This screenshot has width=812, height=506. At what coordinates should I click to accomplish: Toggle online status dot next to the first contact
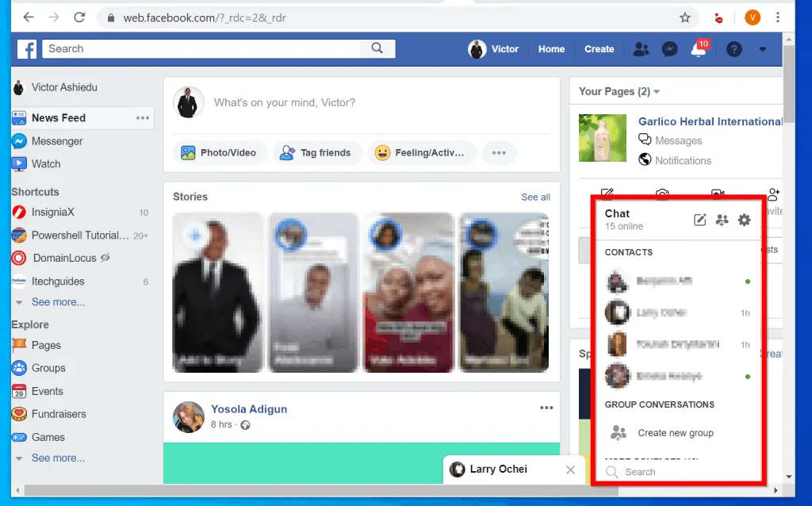746,280
